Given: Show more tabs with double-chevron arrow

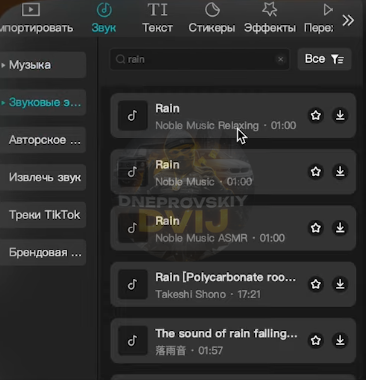Looking at the screenshot, I should pyautogui.click(x=348, y=20).
